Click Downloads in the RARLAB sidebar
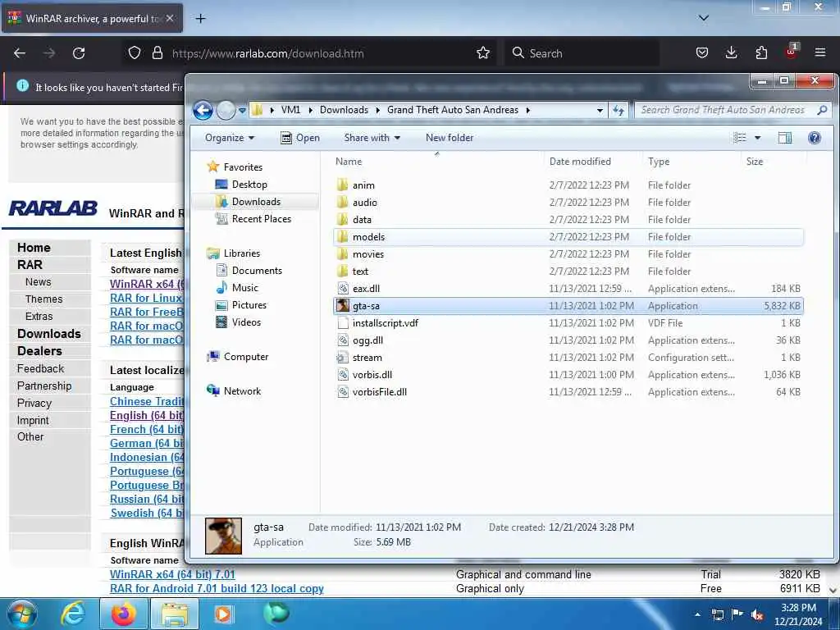 click(x=48, y=334)
